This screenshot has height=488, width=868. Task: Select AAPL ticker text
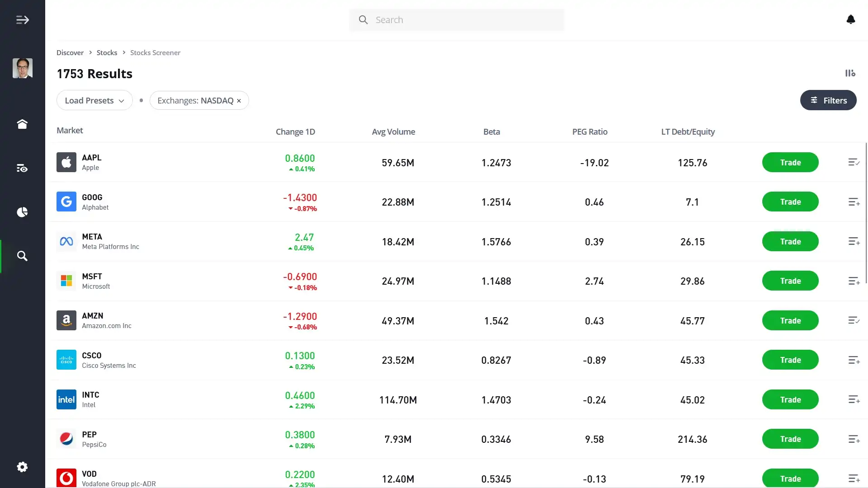click(x=91, y=158)
